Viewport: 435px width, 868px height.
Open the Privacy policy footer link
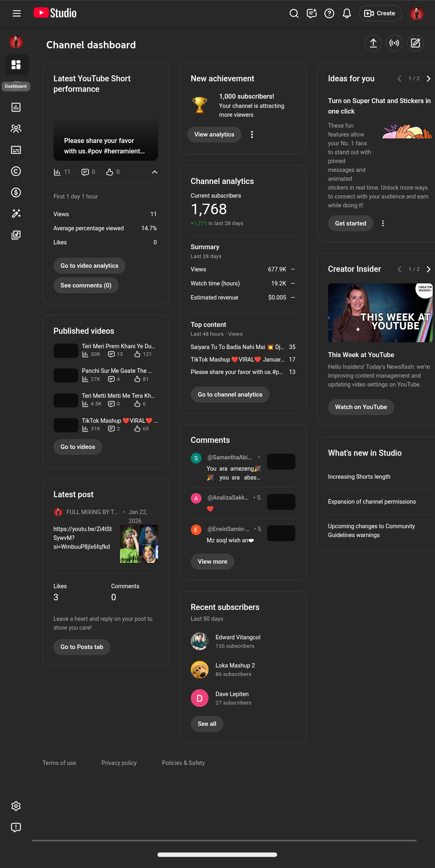(x=119, y=763)
